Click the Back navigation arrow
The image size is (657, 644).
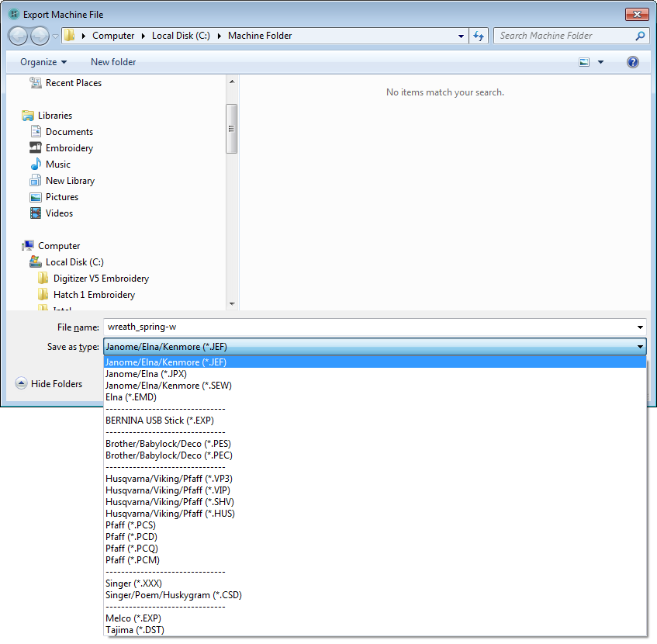(x=18, y=36)
